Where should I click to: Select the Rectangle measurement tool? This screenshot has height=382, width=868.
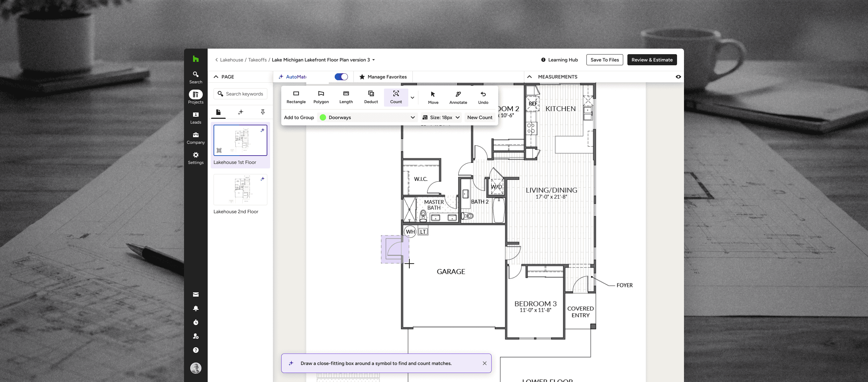[296, 97]
